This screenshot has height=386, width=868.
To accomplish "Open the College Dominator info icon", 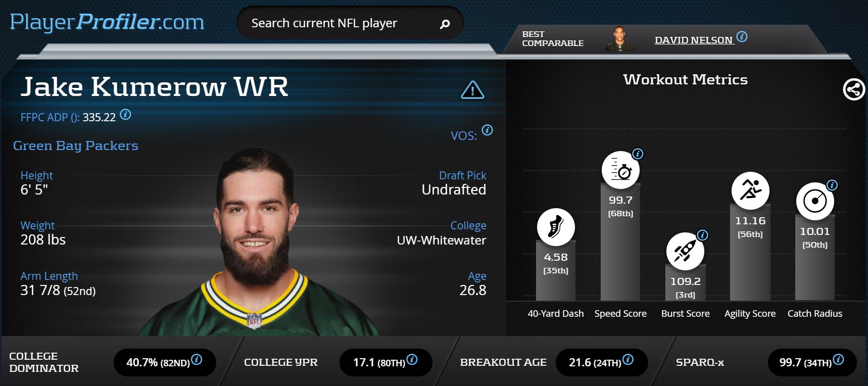I will pyautogui.click(x=197, y=359).
